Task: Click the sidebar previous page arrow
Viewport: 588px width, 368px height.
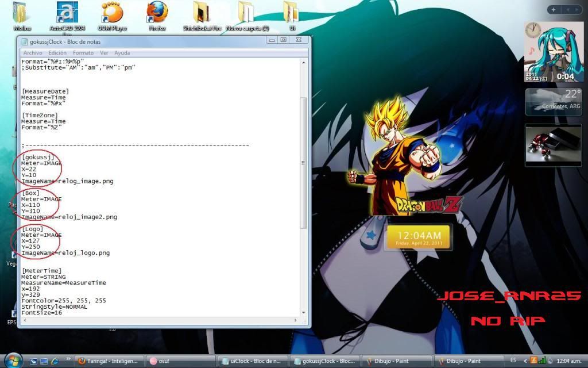Action: pos(567,10)
